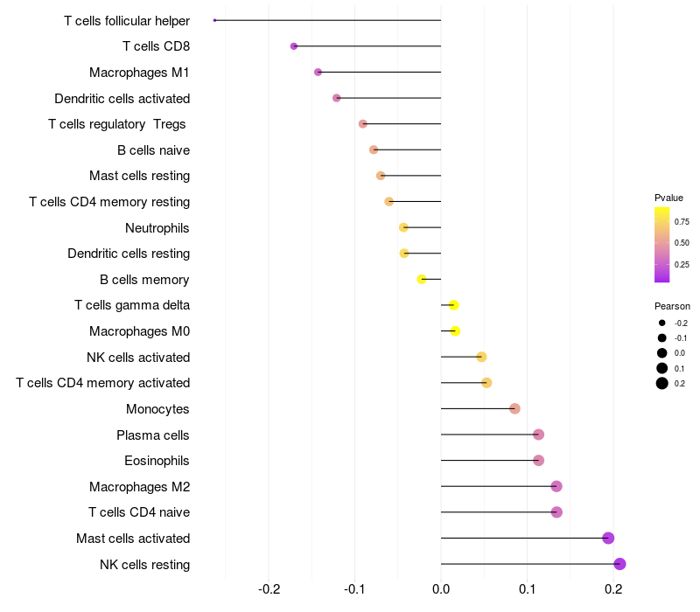This screenshot has height=612, width=700.
Task: Select the Monocytes data point
Action: [x=514, y=408]
